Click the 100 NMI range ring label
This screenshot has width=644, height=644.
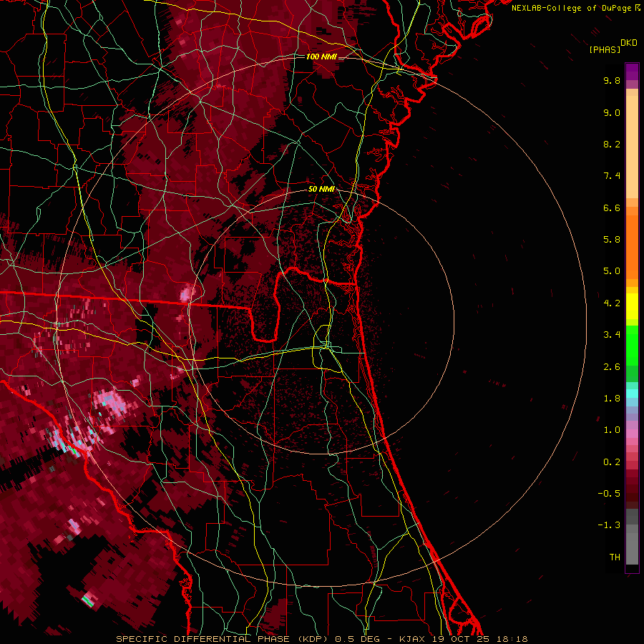[x=321, y=57]
